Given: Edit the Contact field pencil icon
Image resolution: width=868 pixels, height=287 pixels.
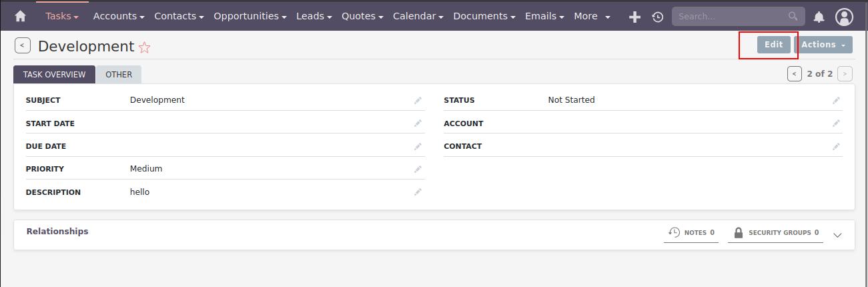Looking at the screenshot, I should click(x=836, y=146).
